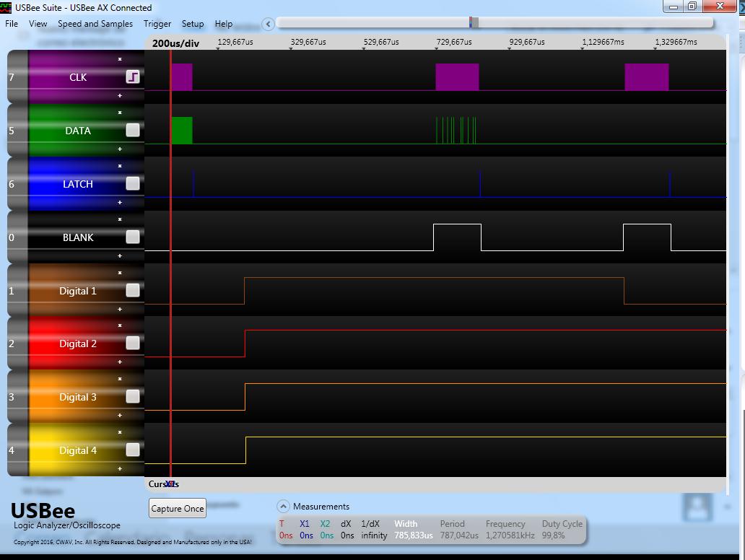Toggle the DATA channel trigger box
Viewport: 745px width, 560px height.
tap(133, 130)
